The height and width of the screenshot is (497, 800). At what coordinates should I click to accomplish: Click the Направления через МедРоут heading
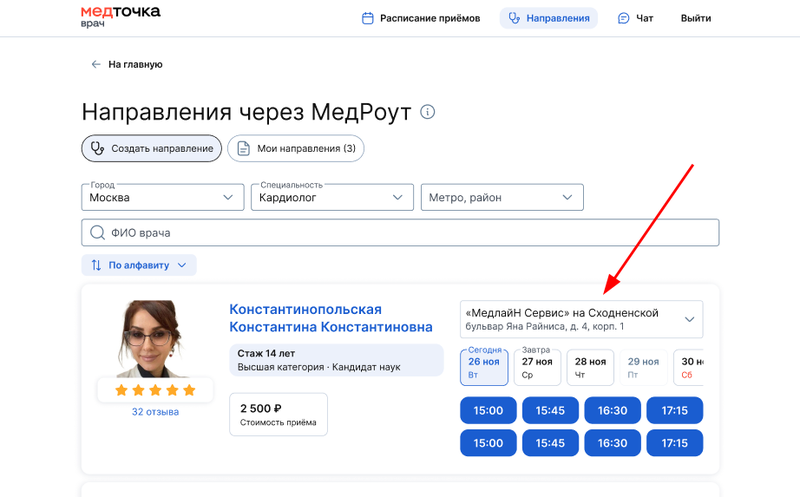pos(246,112)
